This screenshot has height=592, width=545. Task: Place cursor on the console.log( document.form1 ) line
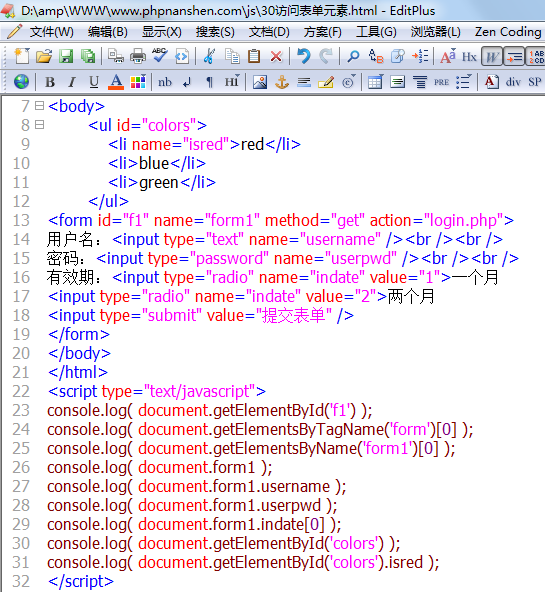coord(160,467)
